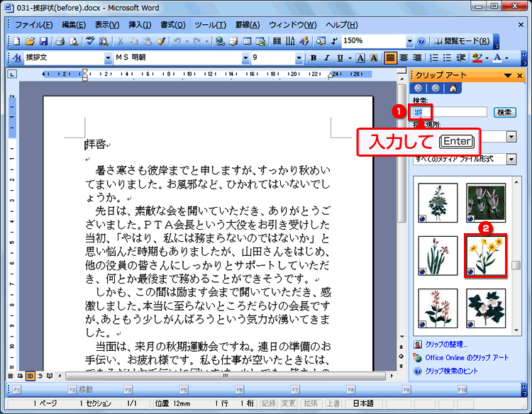Insert a hyperlink with the globe icon
532x414 pixels.
[x=220, y=41]
